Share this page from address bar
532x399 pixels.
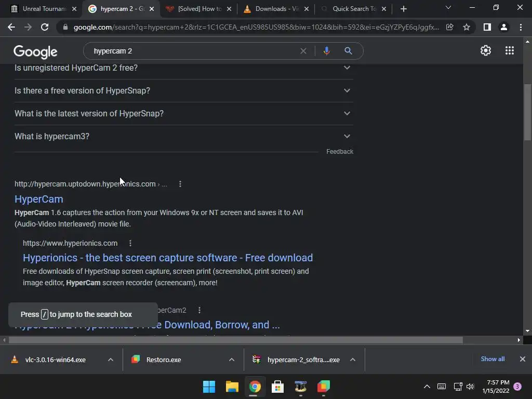tap(450, 27)
